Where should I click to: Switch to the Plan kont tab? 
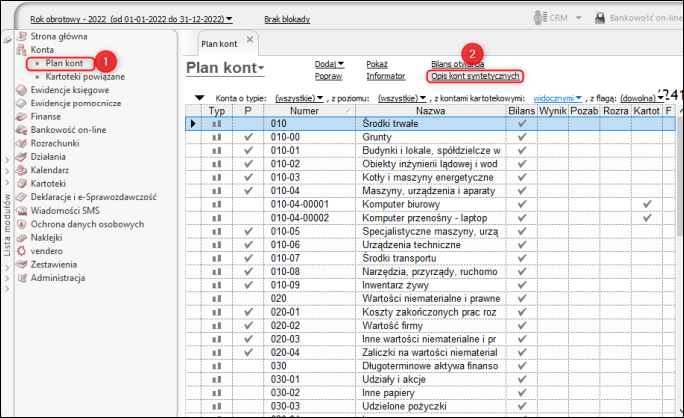click(219, 44)
